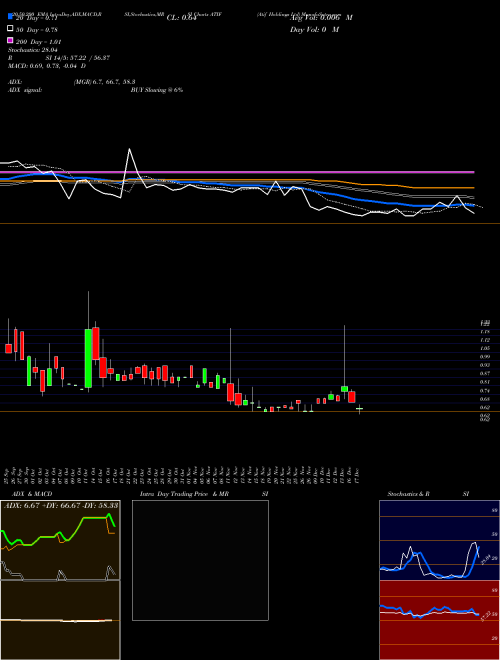The image size is (500, 660).
Task: Click the magenta 200 Day EMA legend swatch
Action: click(10, 40)
